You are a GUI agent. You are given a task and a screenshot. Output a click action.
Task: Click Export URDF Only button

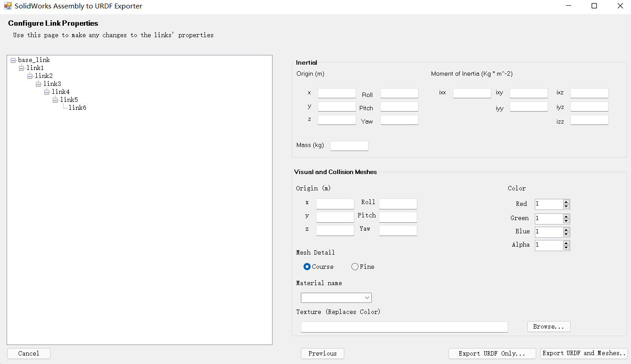(x=492, y=353)
